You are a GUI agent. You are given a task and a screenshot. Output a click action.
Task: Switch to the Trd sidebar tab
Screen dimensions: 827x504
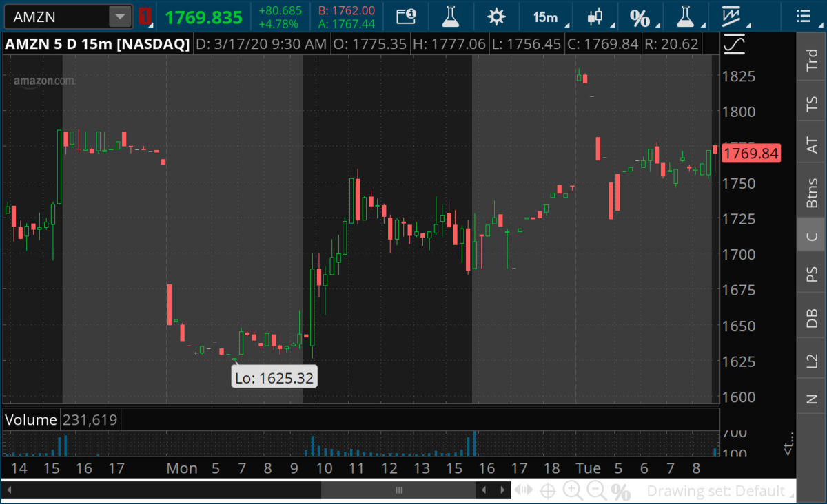812,60
